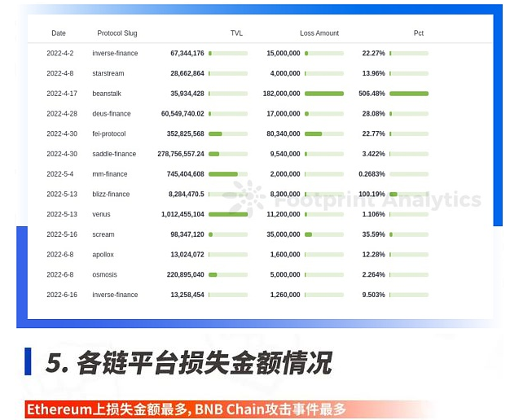The width and height of the screenshot is (510, 420).
Task: Select TVL value 13,258,454
Action: tap(187, 295)
